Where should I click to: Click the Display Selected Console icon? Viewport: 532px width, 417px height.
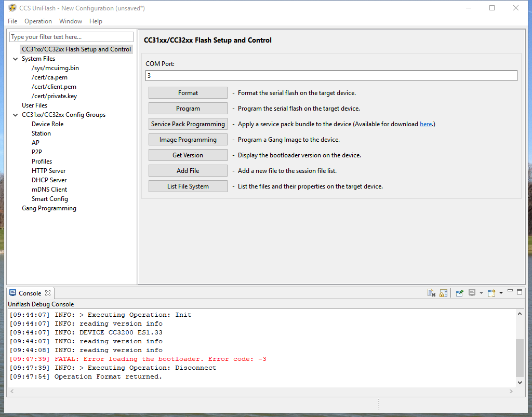[472, 293]
